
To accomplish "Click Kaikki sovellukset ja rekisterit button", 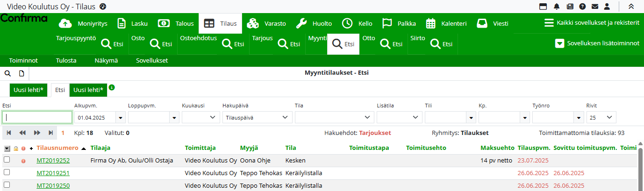I will [x=592, y=23].
